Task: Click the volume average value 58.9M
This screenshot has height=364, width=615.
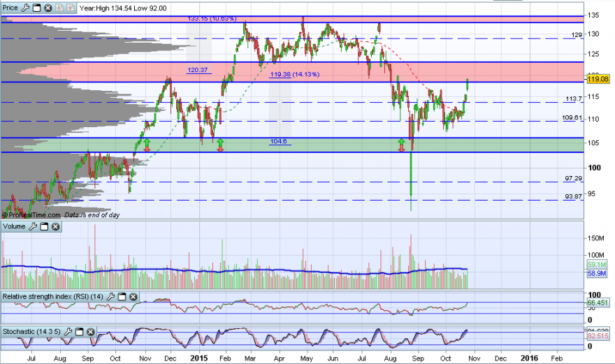Action: [x=597, y=273]
